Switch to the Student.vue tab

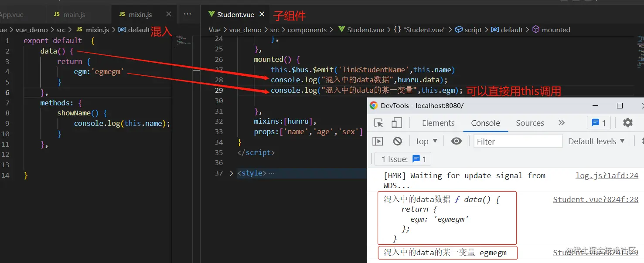[x=236, y=14]
